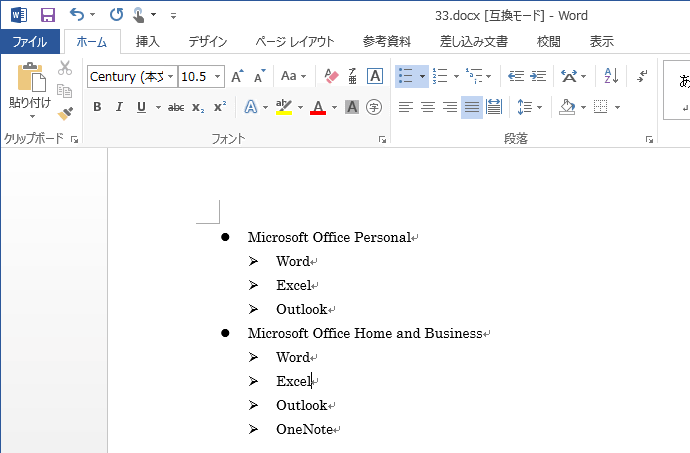Increase font size with Grow Font
The width and height of the screenshot is (690, 453).
238,77
